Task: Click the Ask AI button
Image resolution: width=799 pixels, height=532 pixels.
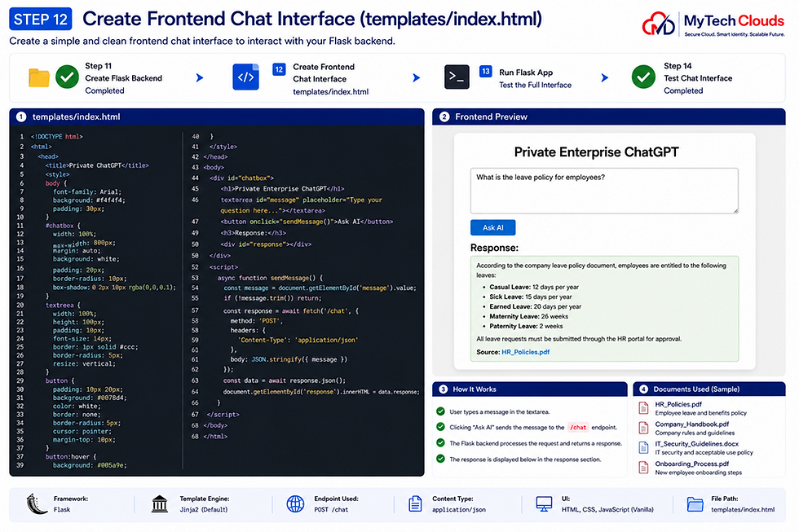Action: 492,227
